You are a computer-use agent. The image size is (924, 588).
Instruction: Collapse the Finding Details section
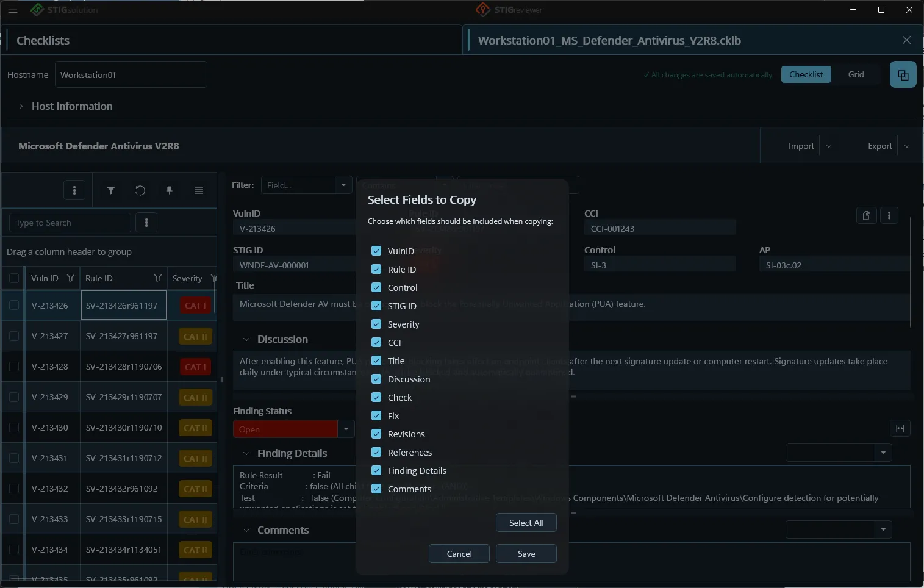click(x=246, y=453)
